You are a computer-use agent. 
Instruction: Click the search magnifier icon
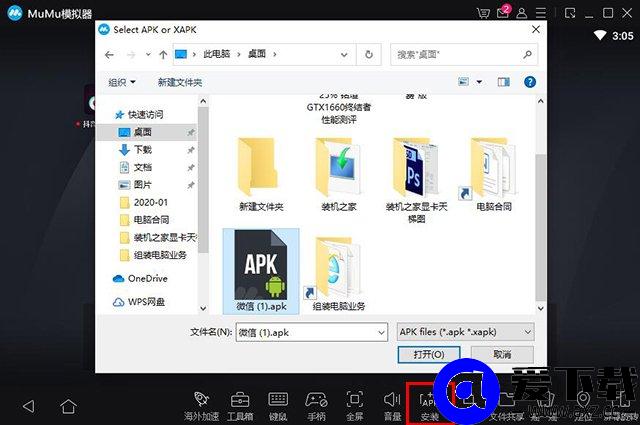(527, 54)
